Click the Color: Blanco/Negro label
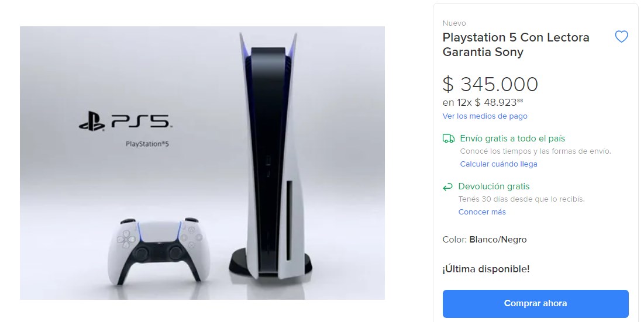This screenshot has width=644, height=322. pos(484,240)
